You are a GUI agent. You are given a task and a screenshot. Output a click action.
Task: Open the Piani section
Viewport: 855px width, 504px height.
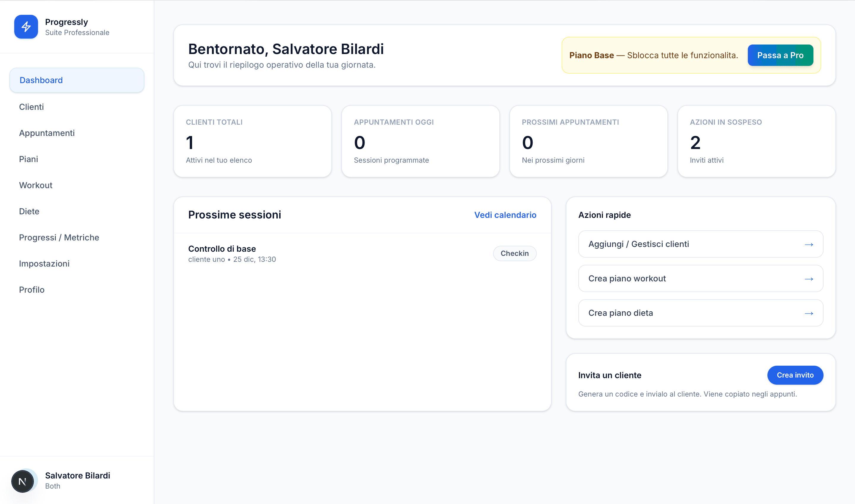28,159
